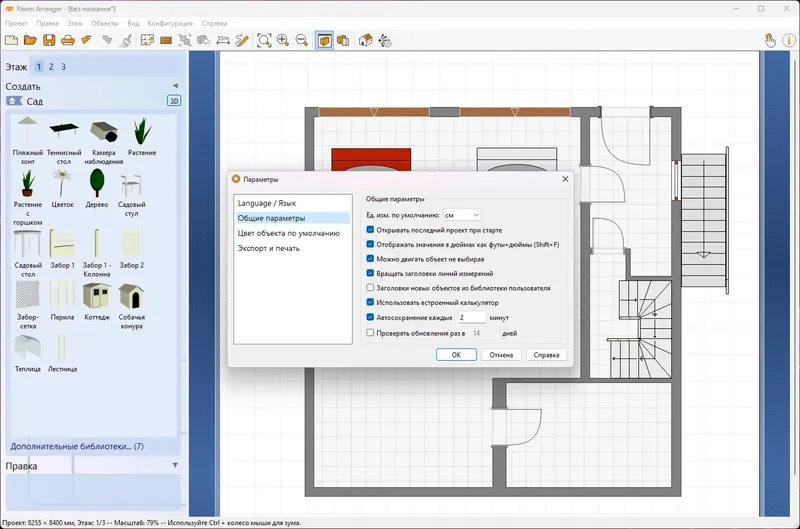Confirm settings with the OK button
Screen dimensions: 800x529
(456, 355)
